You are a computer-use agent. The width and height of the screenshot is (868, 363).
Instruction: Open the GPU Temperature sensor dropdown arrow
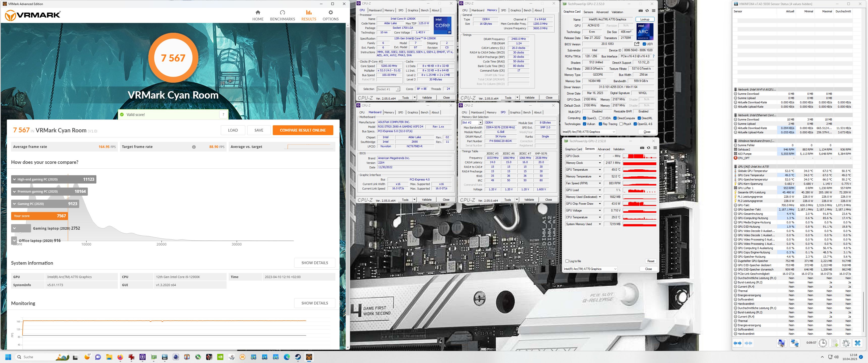pyautogui.click(x=600, y=170)
